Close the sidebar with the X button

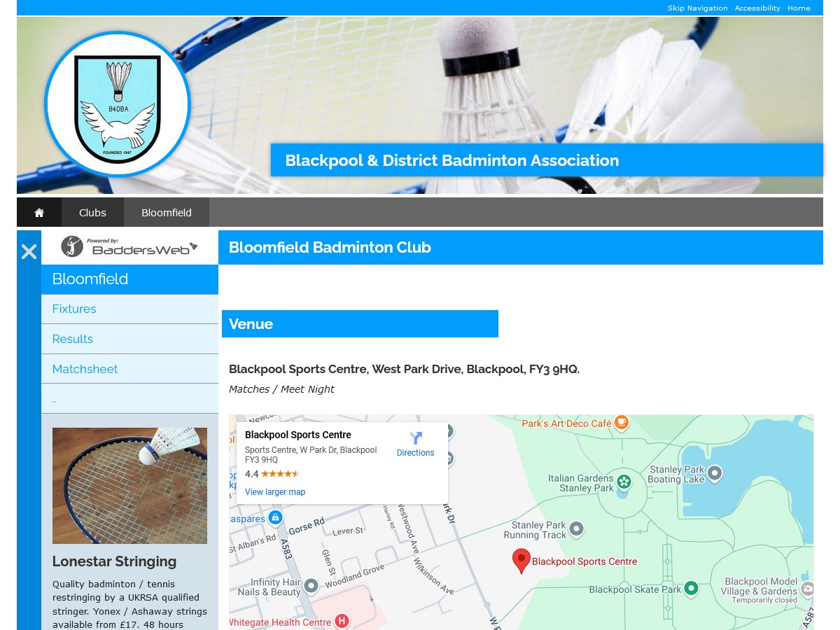click(x=29, y=252)
